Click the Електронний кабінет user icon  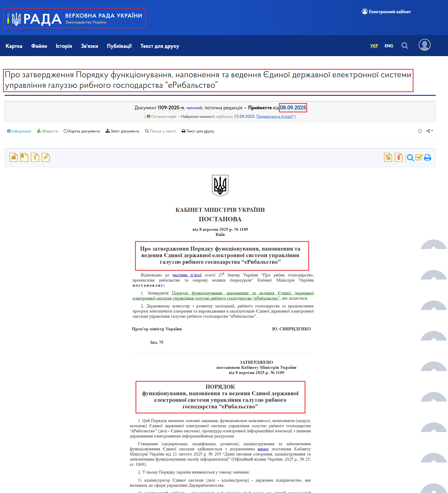[365, 11]
